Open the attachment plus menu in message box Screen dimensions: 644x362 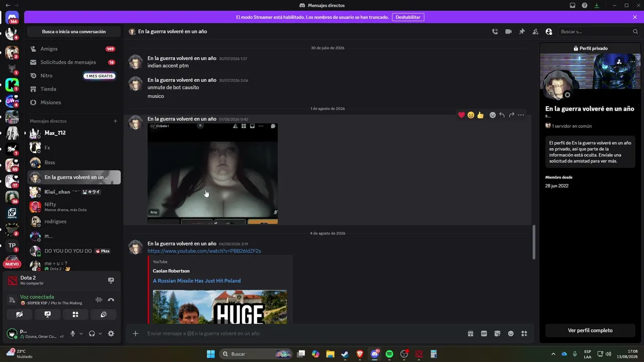(135, 333)
